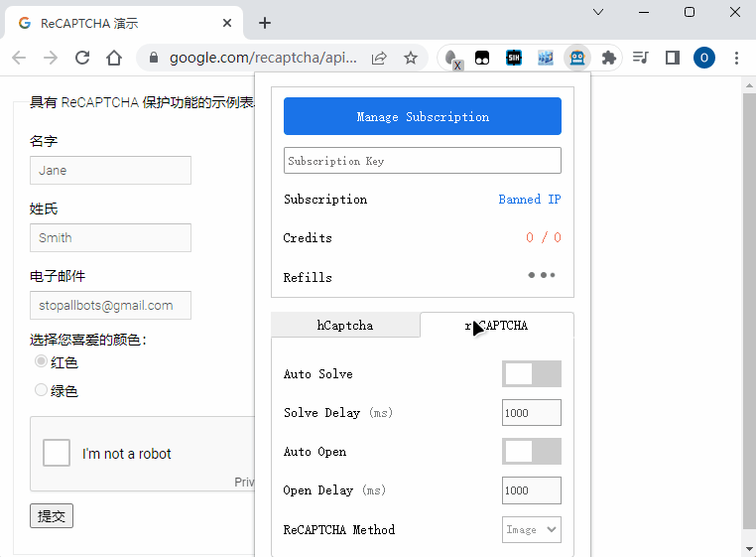Click the Banned IP status link
The height and width of the screenshot is (557, 756).
pos(530,200)
